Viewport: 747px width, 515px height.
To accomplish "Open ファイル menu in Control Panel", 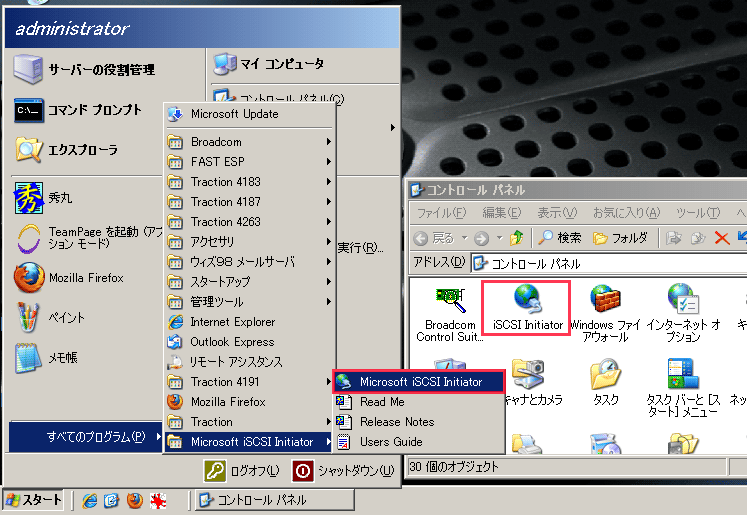I will [441, 213].
